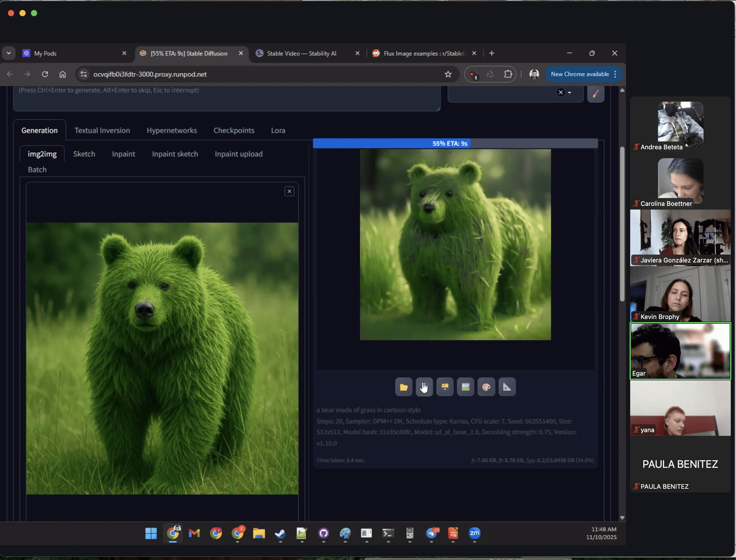
Task: Bookmark this page with star icon
Action: (x=448, y=74)
